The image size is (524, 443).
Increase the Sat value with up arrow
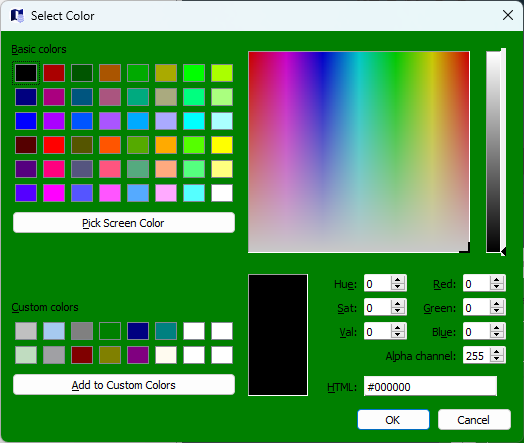click(398, 304)
